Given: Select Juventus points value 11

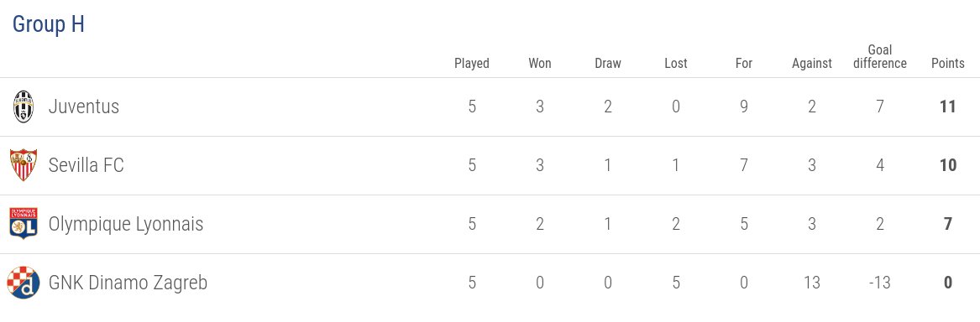Looking at the screenshot, I should [x=948, y=106].
